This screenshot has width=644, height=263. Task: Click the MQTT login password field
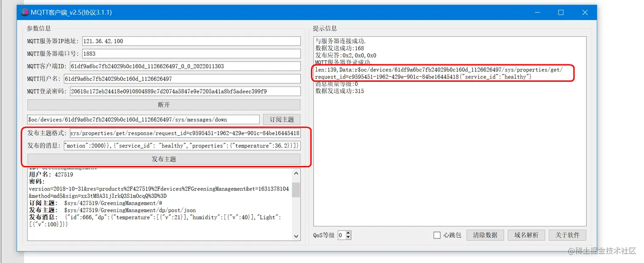(185, 91)
